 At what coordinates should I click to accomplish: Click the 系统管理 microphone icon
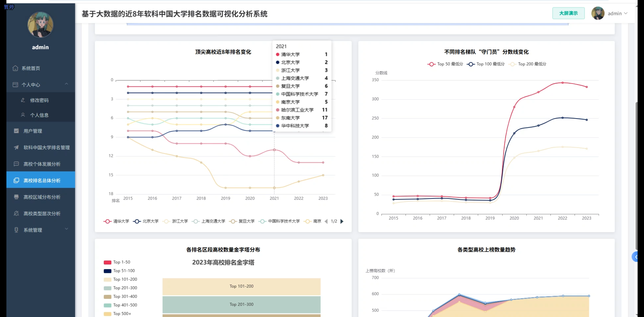pyautogui.click(x=16, y=230)
